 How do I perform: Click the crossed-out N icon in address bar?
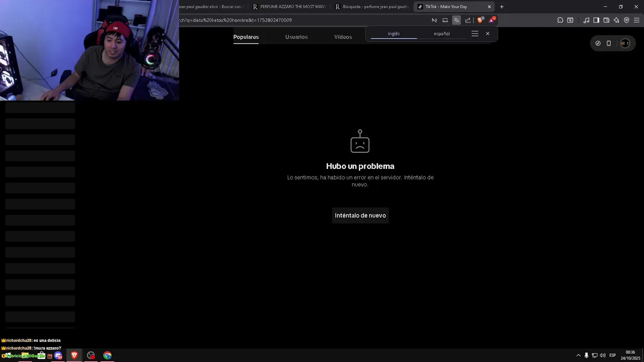434,20
